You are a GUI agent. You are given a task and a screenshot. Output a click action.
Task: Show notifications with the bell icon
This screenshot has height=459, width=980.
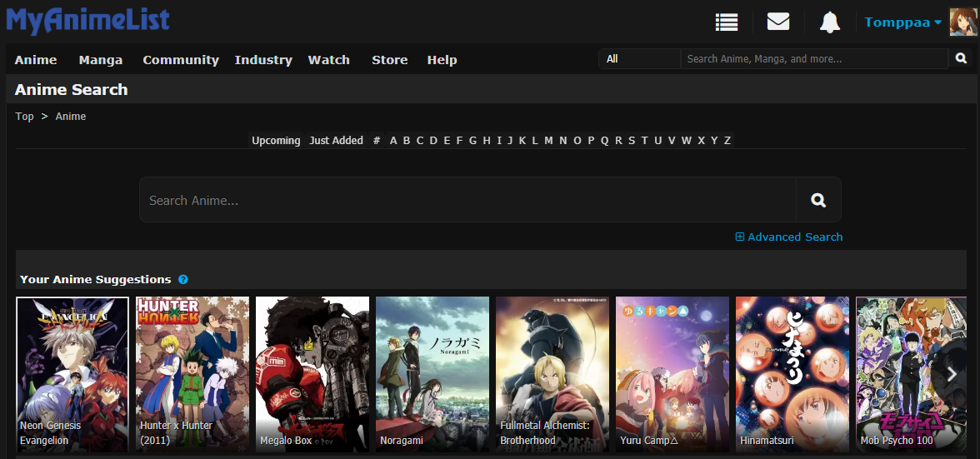[829, 22]
